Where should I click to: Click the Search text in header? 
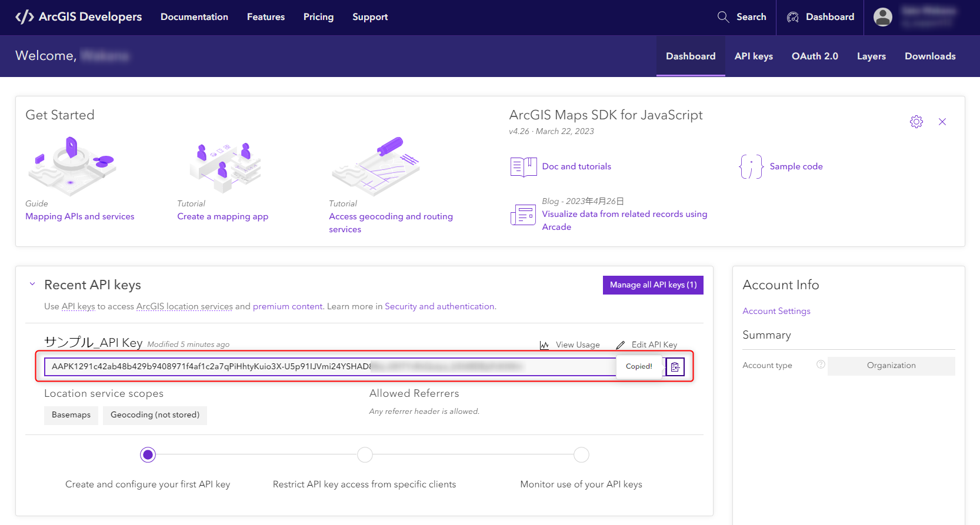pos(751,17)
